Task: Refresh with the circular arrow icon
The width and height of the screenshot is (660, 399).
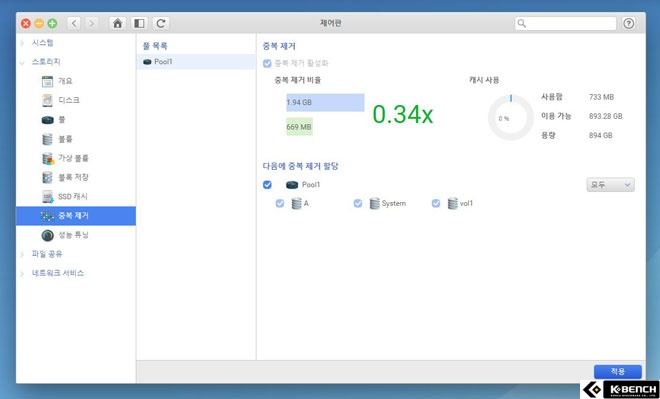Action: (161, 23)
